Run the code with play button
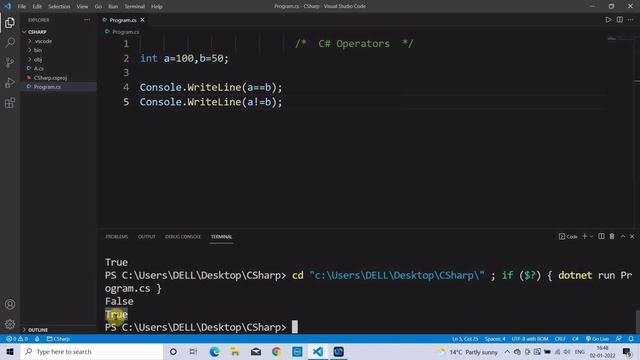The height and width of the screenshot is (360, 640). point(608,20)
